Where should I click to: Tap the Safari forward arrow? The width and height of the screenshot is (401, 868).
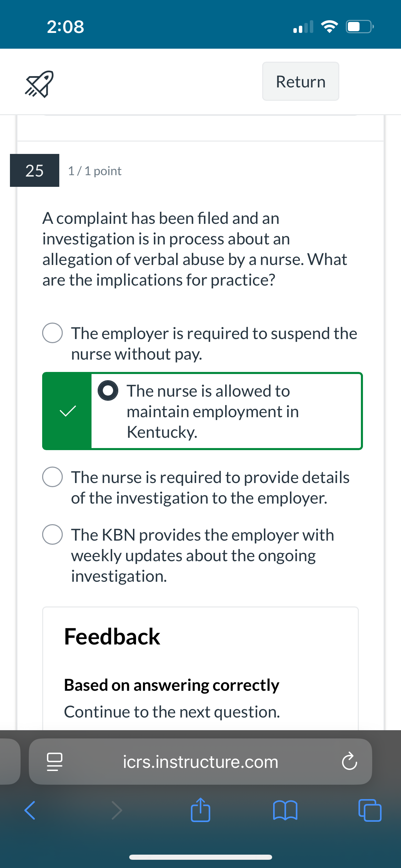pyautogui.click(x=117, y=810)
